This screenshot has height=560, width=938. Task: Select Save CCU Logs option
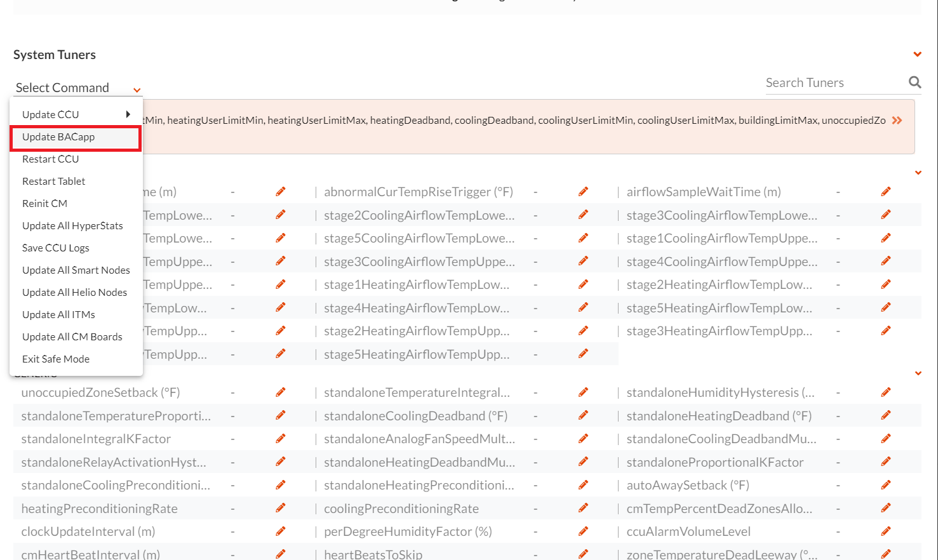(x=56, y=248)
